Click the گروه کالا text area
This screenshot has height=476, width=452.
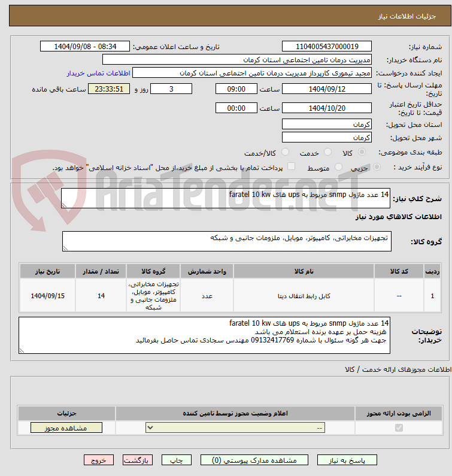227,241
